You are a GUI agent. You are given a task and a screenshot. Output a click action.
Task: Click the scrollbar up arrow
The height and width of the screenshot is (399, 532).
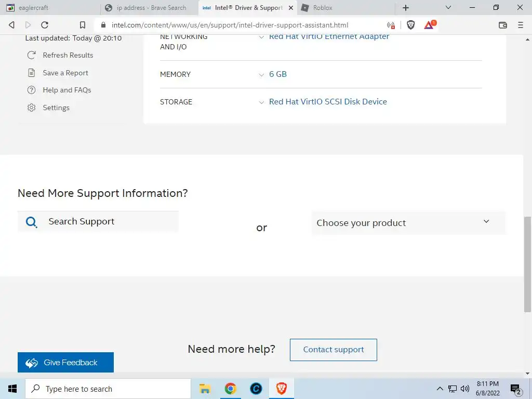[527, 39]
